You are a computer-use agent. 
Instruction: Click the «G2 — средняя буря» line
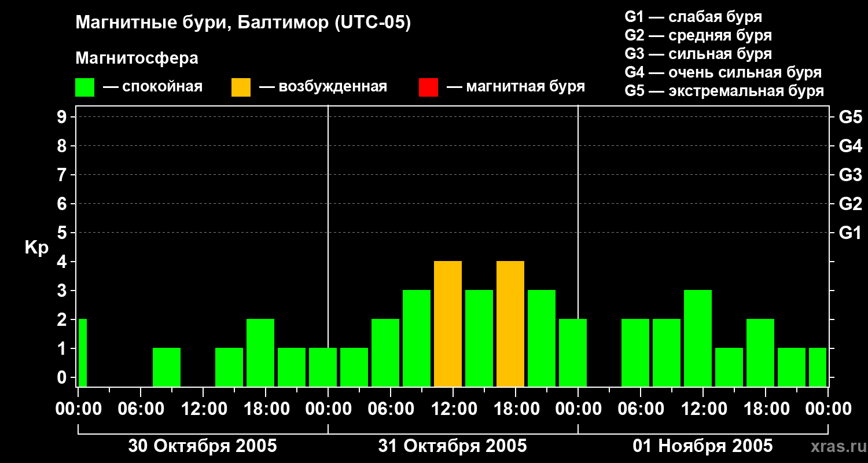[698, 35]
